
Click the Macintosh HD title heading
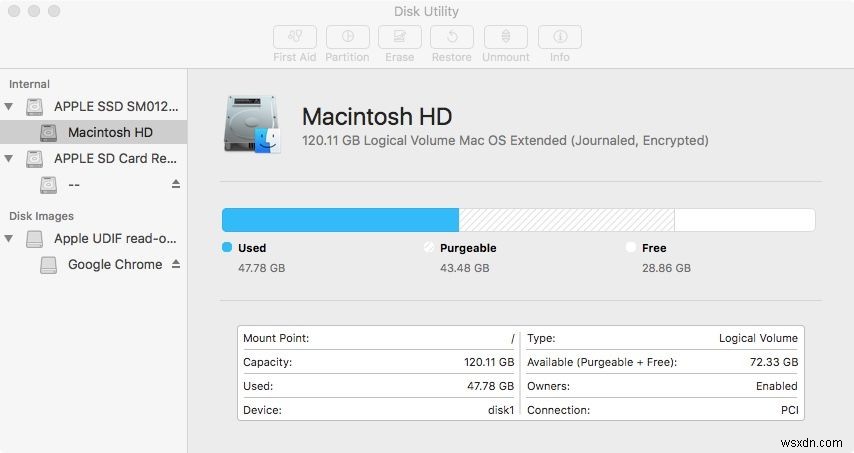[x=377, y=117]
